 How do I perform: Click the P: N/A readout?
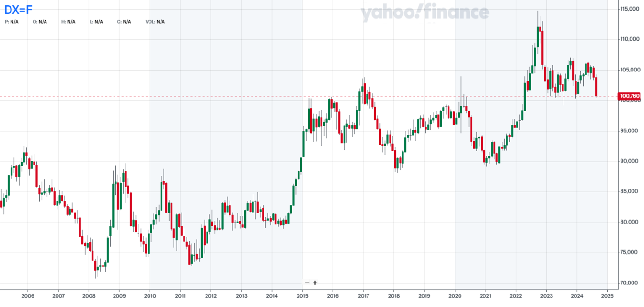tap(11, 22)
